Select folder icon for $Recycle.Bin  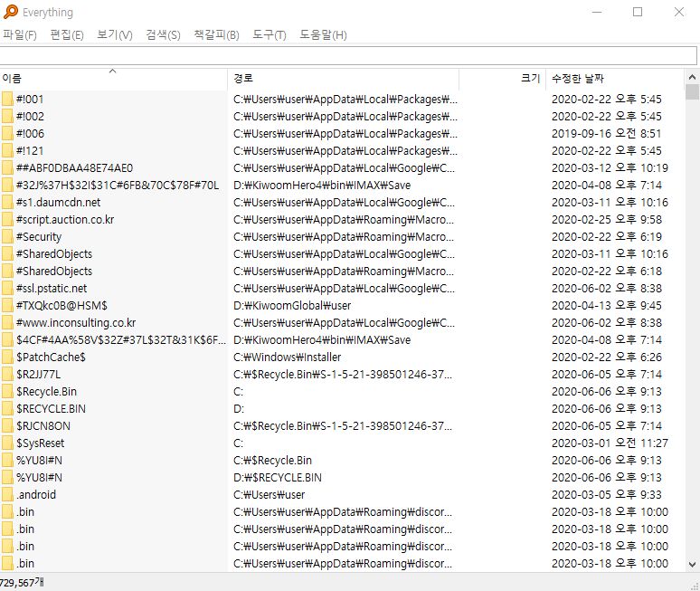(x=7, y=392)
